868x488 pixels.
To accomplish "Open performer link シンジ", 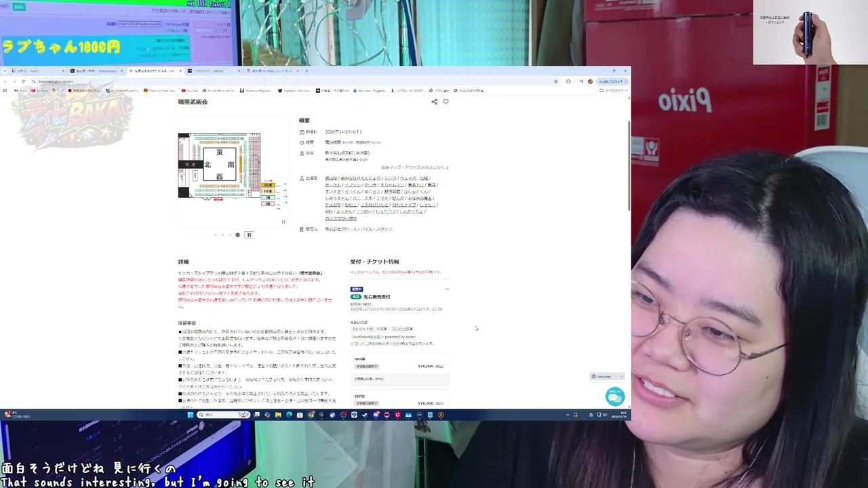I will (x=390, y=178).
